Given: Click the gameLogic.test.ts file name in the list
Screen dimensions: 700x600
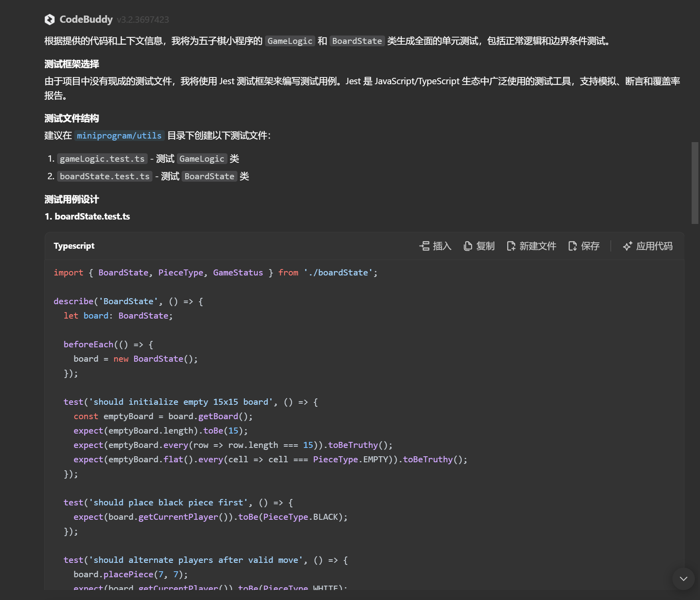Looking at the screenshot, I should pyautogui.click(x=102, y=159).
